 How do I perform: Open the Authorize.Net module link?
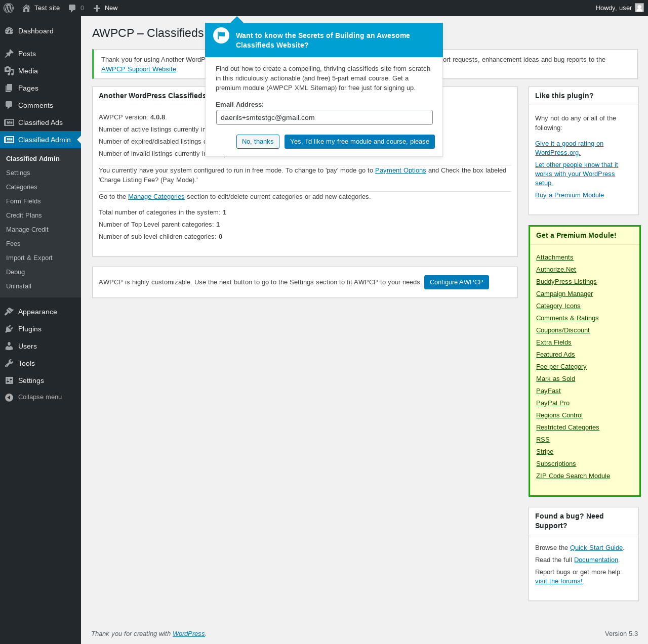556,270
